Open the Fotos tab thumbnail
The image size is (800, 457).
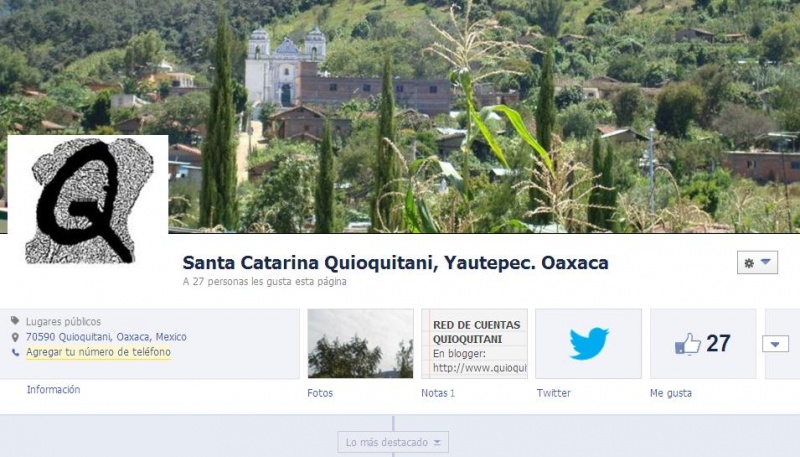click(x=360, y=343)
